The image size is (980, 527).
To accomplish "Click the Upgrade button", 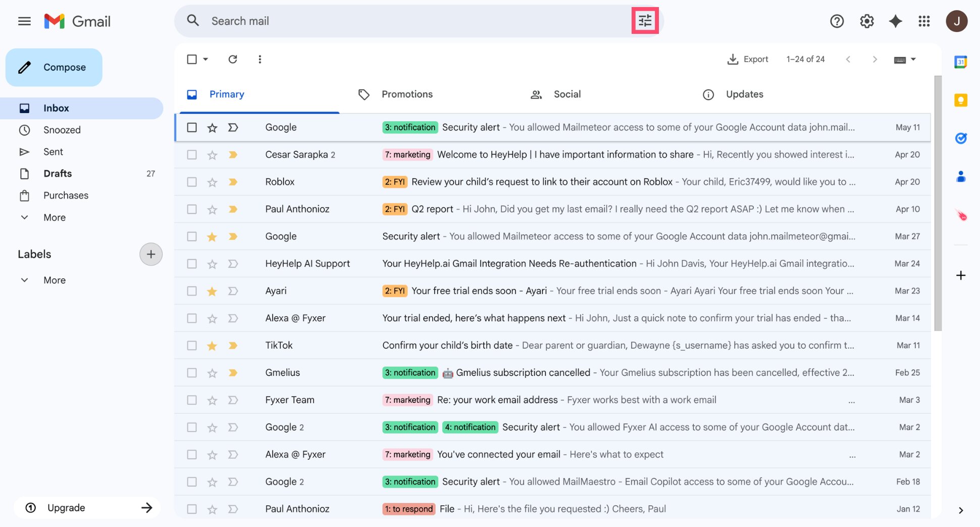I will pyautogui.click(x=87, y=508).
